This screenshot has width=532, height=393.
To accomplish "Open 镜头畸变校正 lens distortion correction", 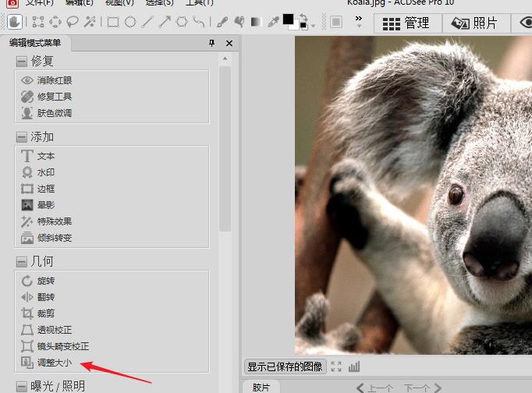I will [x=55, y=346].
